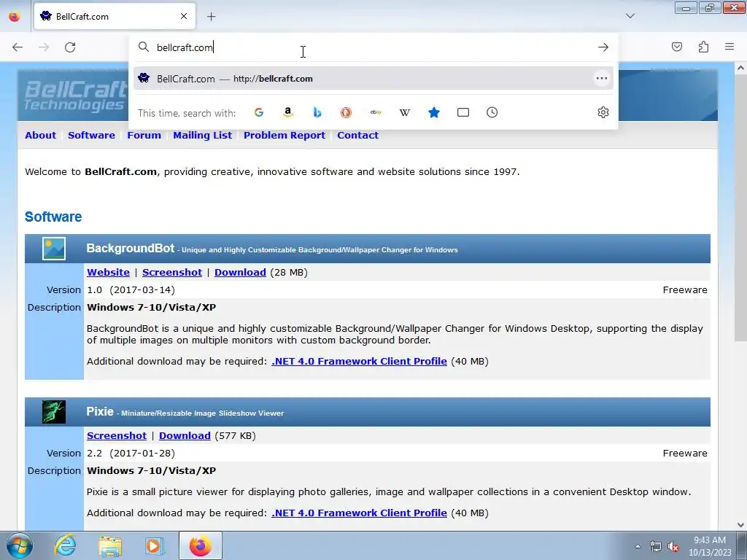
Task: Search this time with DuckDuckGo
Action: (347, 112)
